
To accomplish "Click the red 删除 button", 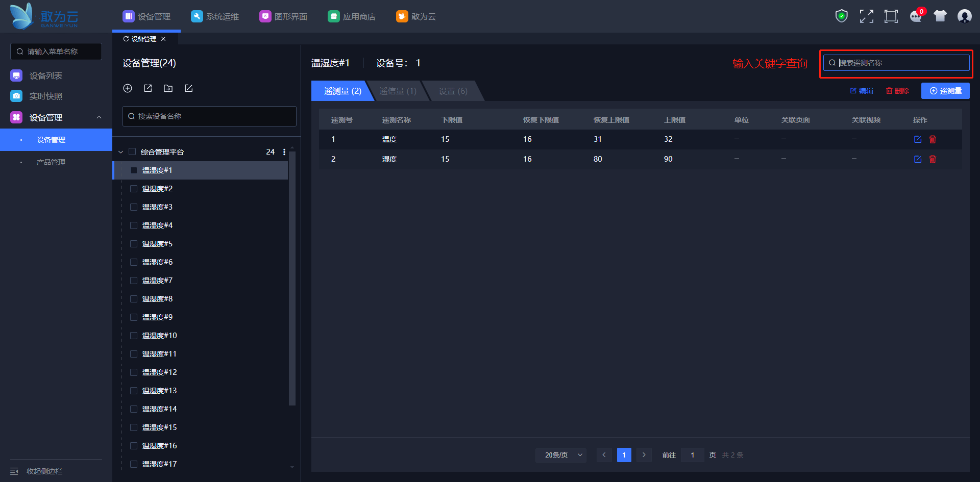I will [897, 91].
